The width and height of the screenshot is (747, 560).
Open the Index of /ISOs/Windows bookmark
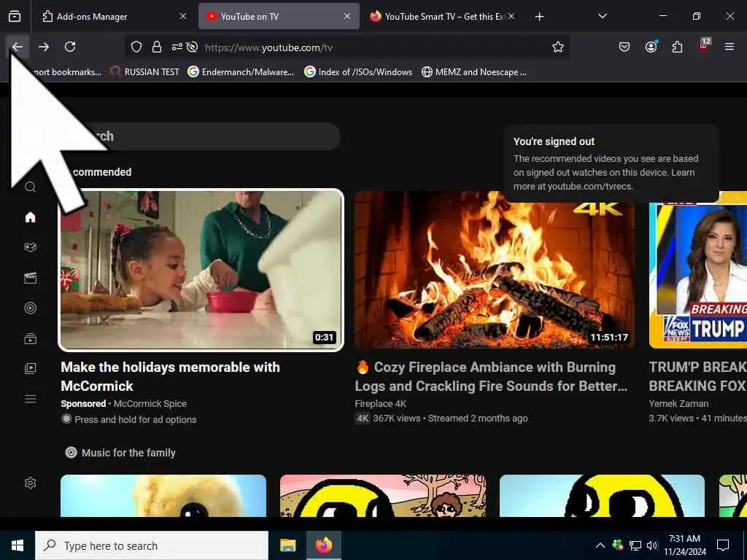tap(358, 72)
